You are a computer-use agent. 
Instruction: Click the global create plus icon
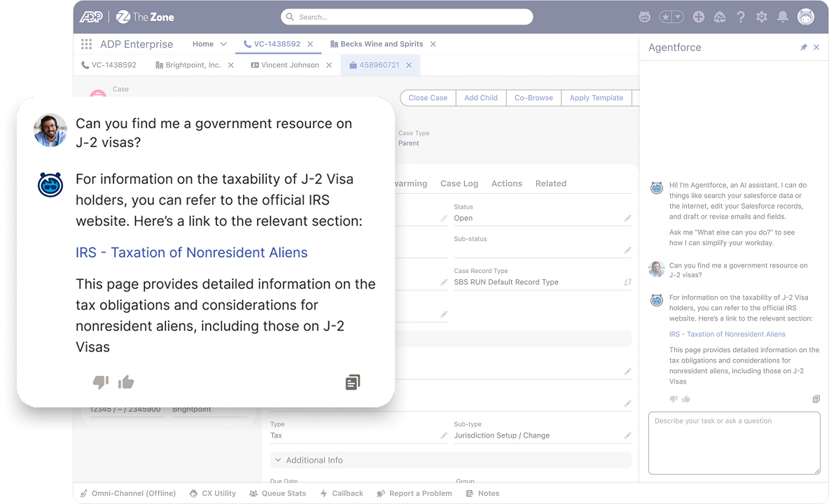click(x=698, y=17)
